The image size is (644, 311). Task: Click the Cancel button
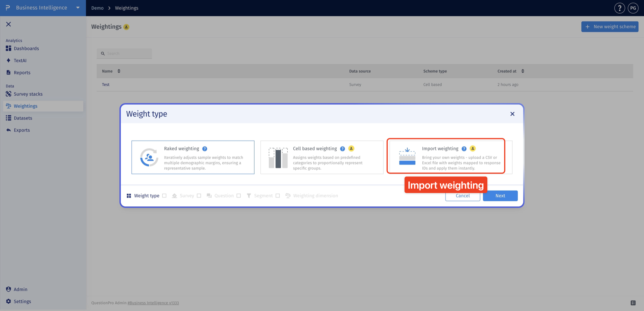tap(463, 196)
